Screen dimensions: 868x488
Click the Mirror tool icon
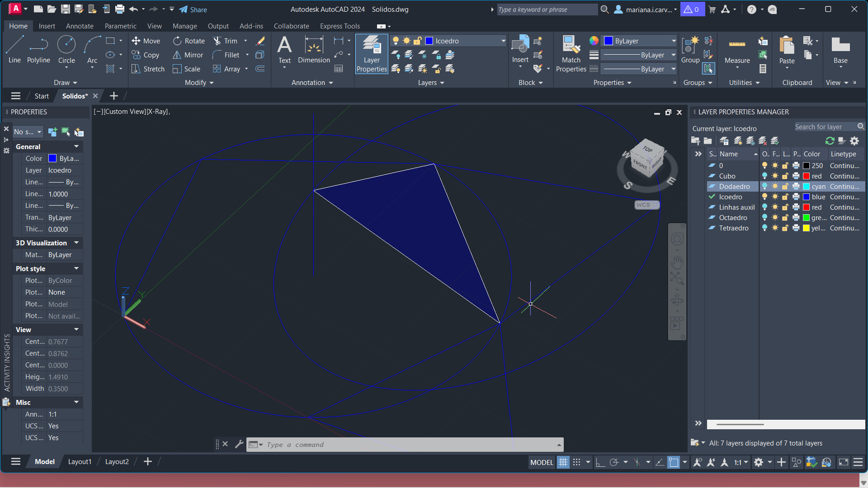click(177, 55)
